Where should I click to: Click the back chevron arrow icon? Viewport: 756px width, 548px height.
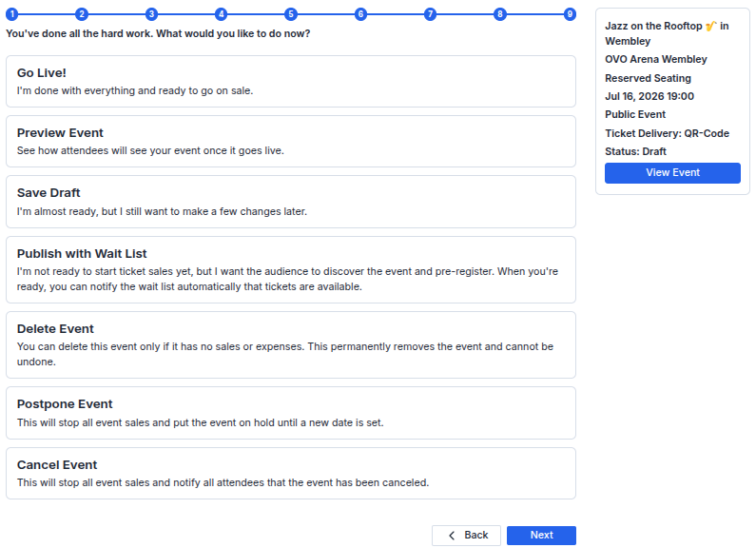click(x=452, y=536)
